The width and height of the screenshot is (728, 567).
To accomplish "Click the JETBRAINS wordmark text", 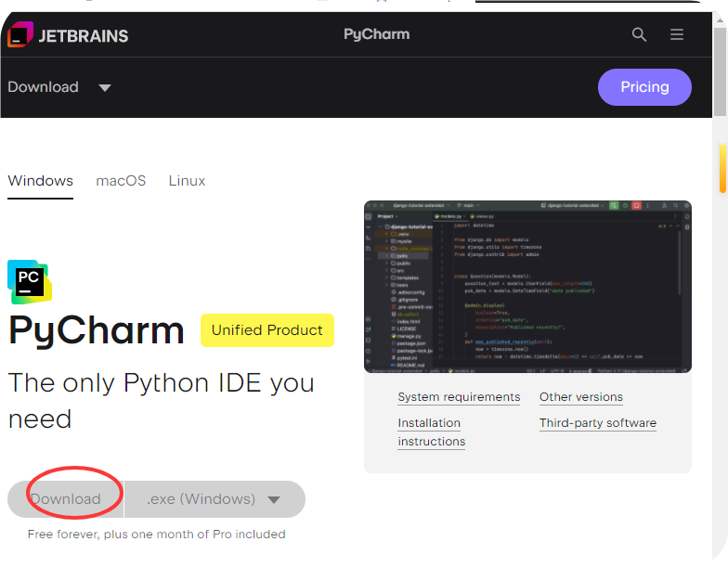I will click(x=84, y=36).
